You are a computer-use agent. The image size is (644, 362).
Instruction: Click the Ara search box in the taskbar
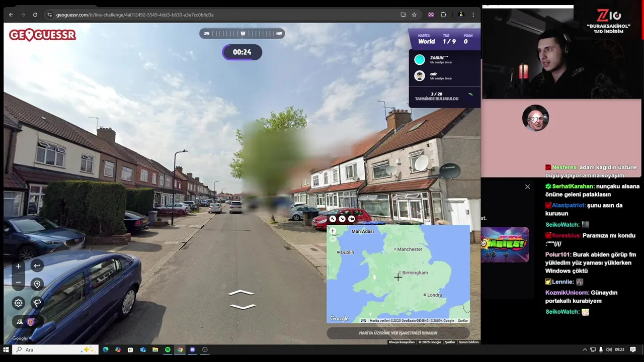coord(55,349)
